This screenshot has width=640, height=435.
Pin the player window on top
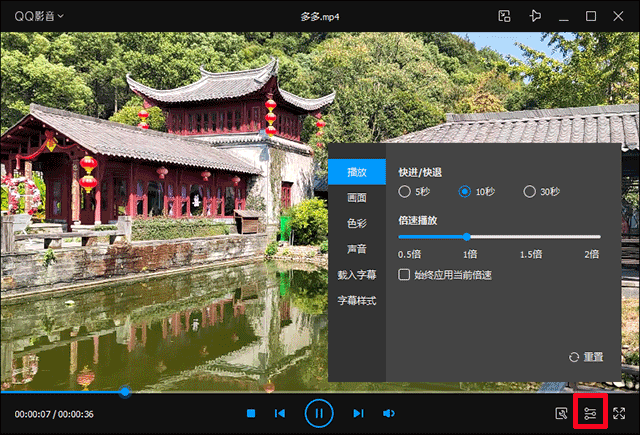[x=536, y=16]
